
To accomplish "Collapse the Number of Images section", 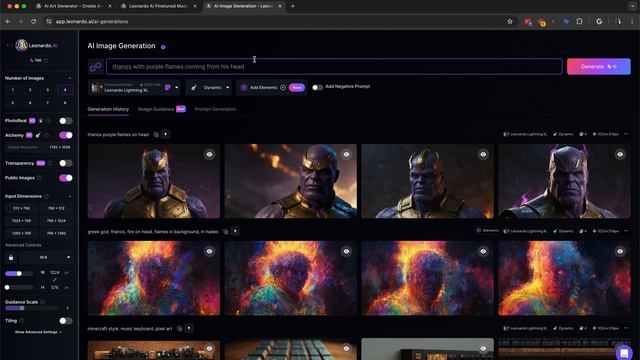I will [69, 78].
